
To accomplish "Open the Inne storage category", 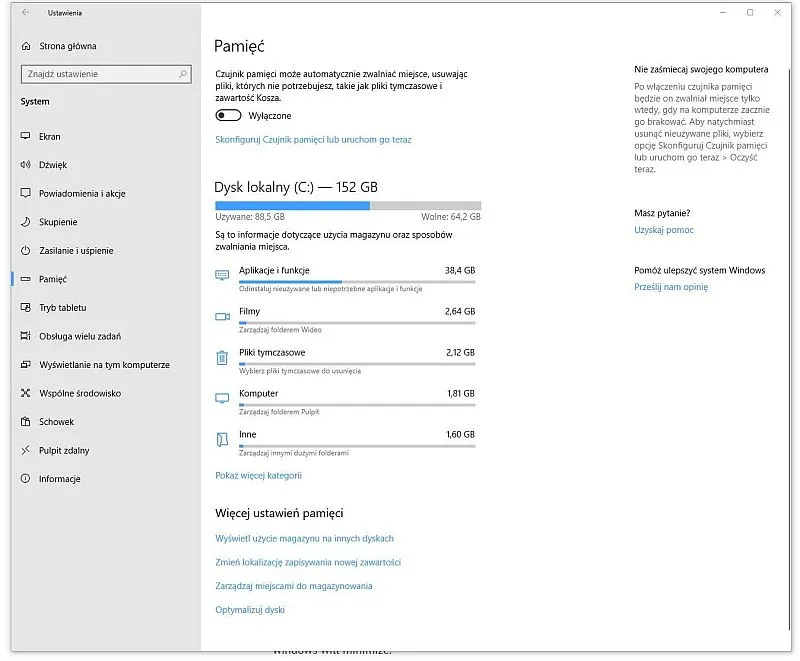I will (x=248, y=435).
